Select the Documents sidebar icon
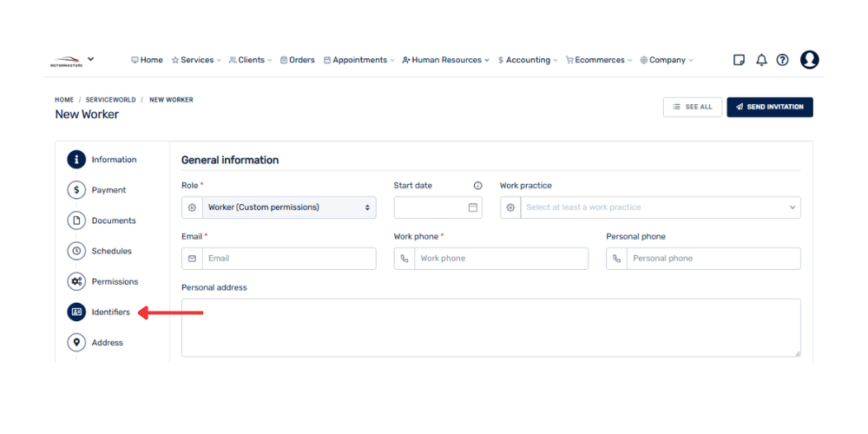Screen dimensions: 868x434 coord(76,220)
